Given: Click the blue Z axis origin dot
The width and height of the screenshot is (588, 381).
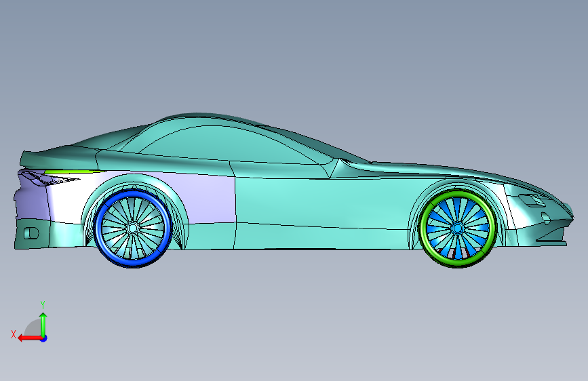Looking at the screenshot, I should pyautogui.click(x=44, y=338).
